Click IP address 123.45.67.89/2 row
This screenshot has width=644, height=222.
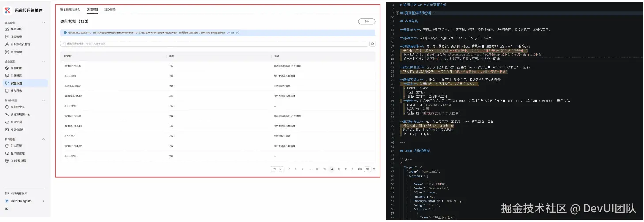click(x=72, y=86)
